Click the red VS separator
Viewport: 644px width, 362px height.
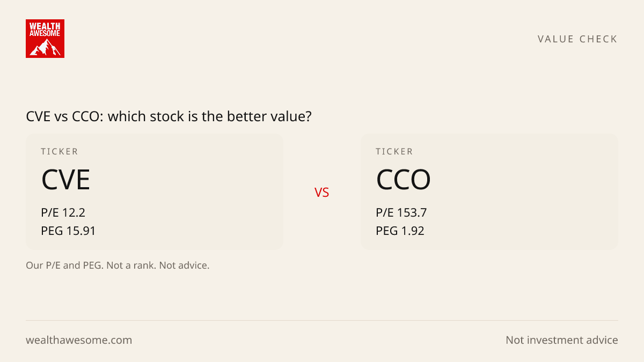pos(322,193)
